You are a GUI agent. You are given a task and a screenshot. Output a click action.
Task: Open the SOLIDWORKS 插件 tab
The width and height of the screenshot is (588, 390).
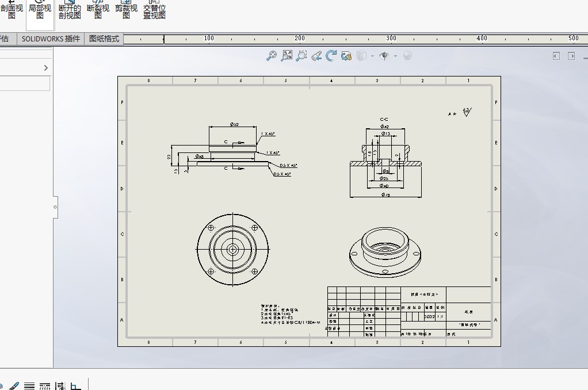51,39
